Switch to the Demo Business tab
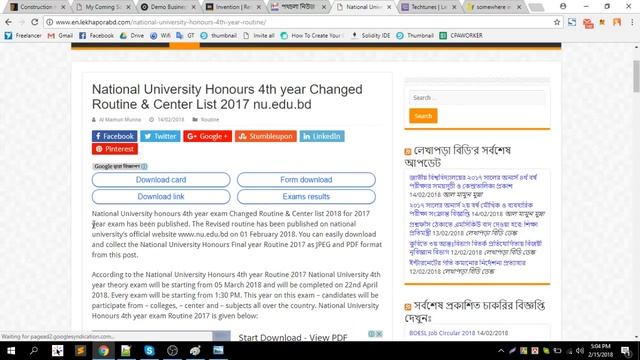The width and height of the screenshot is (640, 360). click(x=168, y=7)
